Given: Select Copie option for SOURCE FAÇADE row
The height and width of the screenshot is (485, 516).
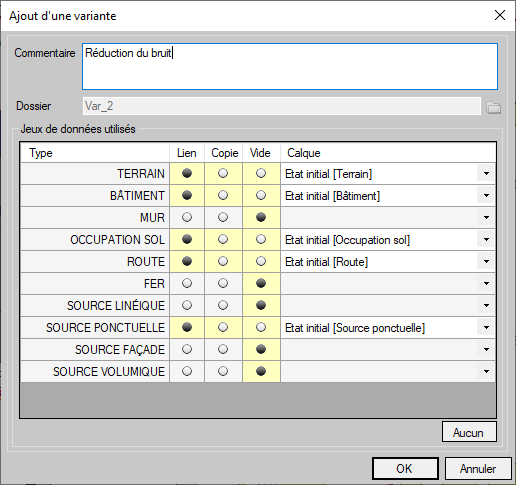Looking at the screenshot, I should pyautogui.click(x=223, y=349).
